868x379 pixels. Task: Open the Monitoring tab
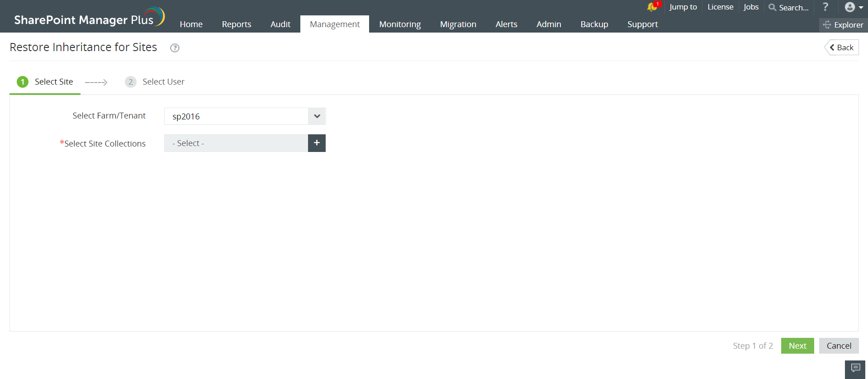click(400, 24)
